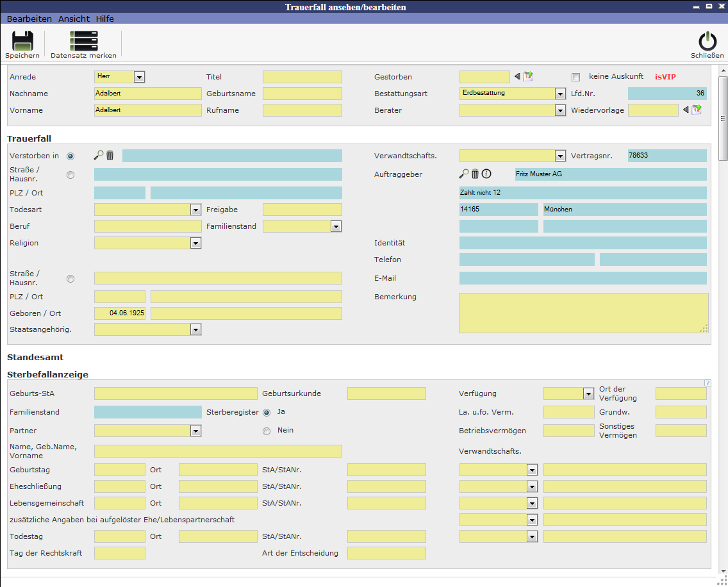Open calendar picker next to Gestorben field
Image resolution: width=728 pixels, height=587 pixels.
(x=527, y=77)
